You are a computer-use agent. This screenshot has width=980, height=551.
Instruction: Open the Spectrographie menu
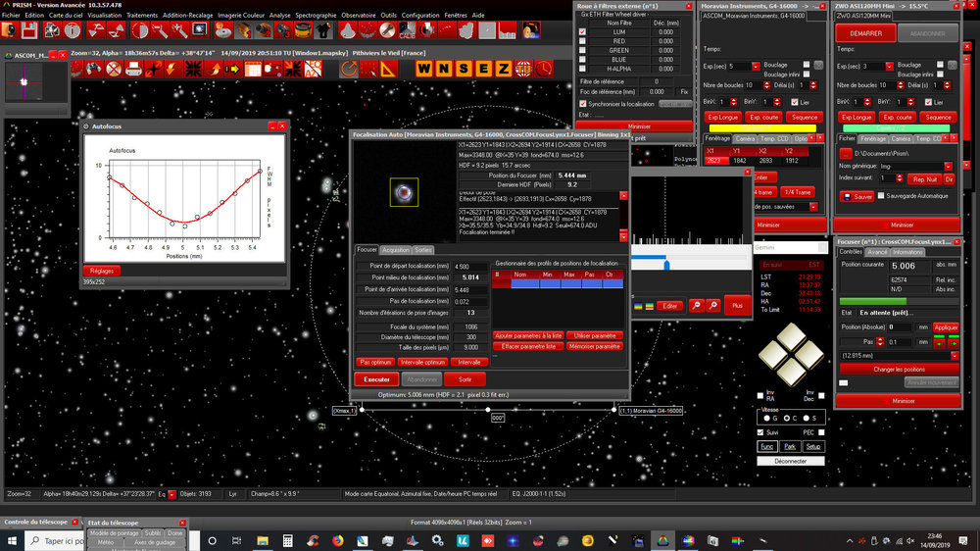(316, 15)
